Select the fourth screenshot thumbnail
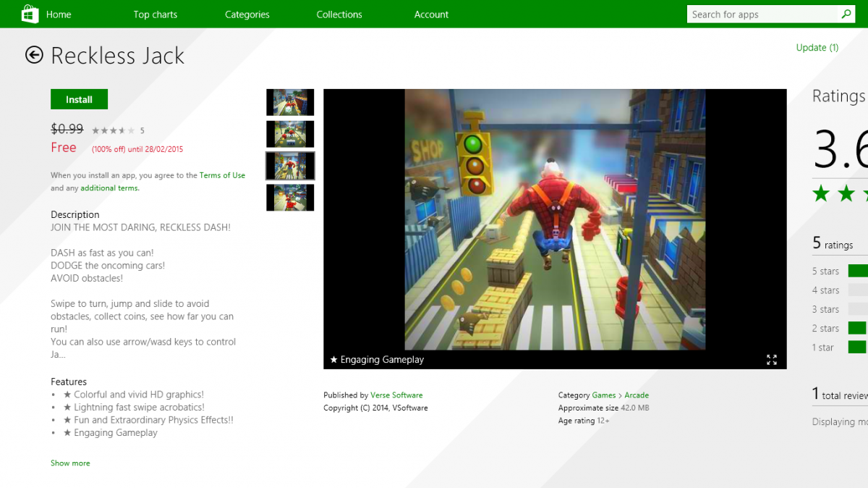The image size is (868, 488). [x=290, y=198]
